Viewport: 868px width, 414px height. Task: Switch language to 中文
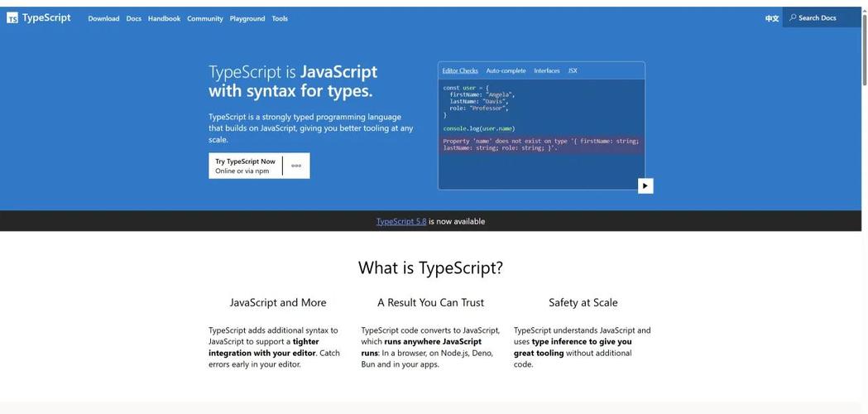[x=772, y=18]
